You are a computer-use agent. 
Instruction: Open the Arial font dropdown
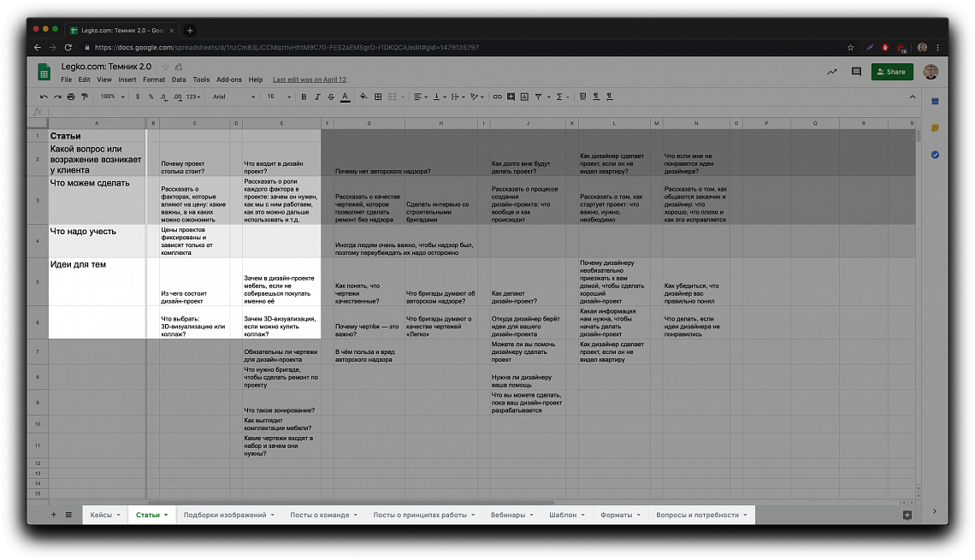pos(233,97)
